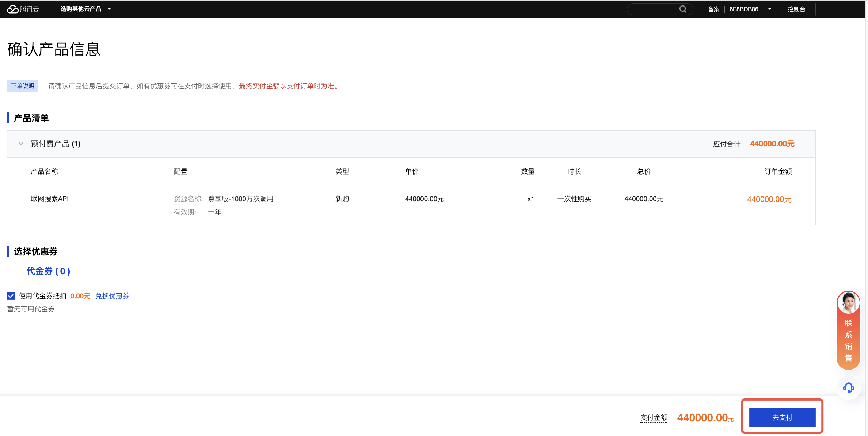Select the 代金券 (0) tab
Screen dimensions: 868x436
pyautogui.click(x=48, y=271)
